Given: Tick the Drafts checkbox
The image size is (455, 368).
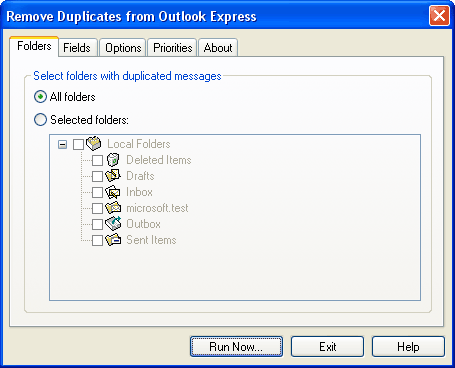Looking at the screenshot, I should 97,176.
